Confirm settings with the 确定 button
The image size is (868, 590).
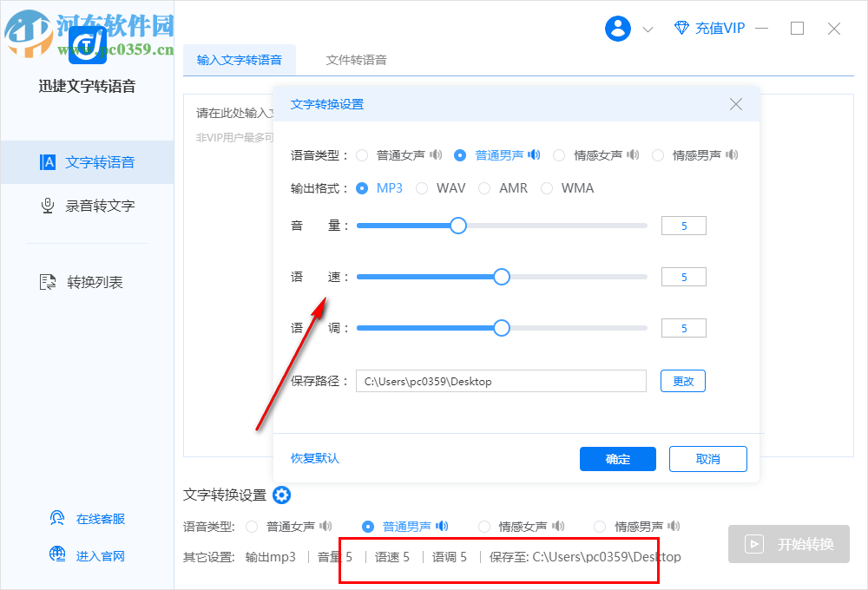coord(618,459)
